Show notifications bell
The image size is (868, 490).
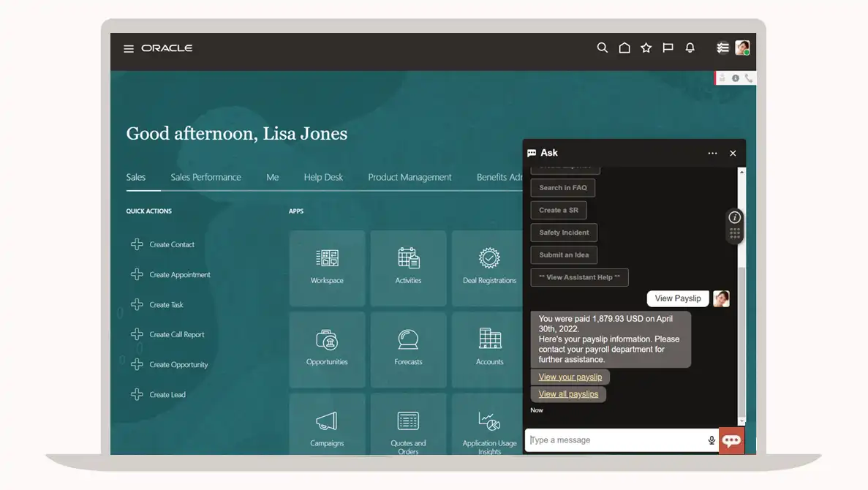click(690, 48)
